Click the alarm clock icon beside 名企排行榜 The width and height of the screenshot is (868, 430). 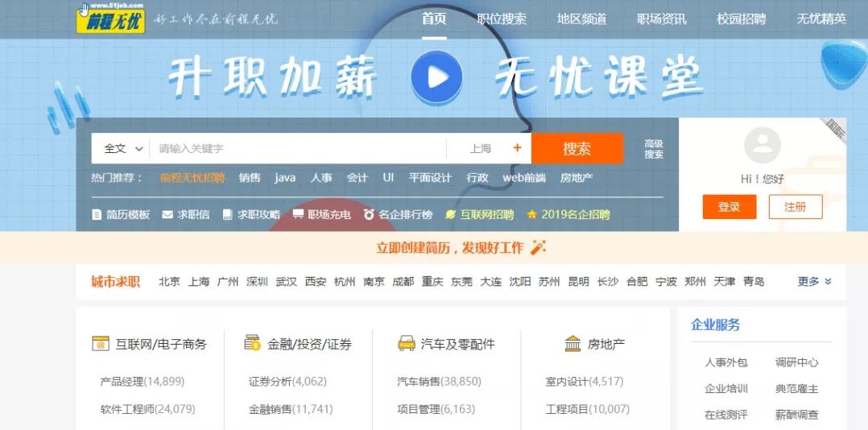point(369,215)
